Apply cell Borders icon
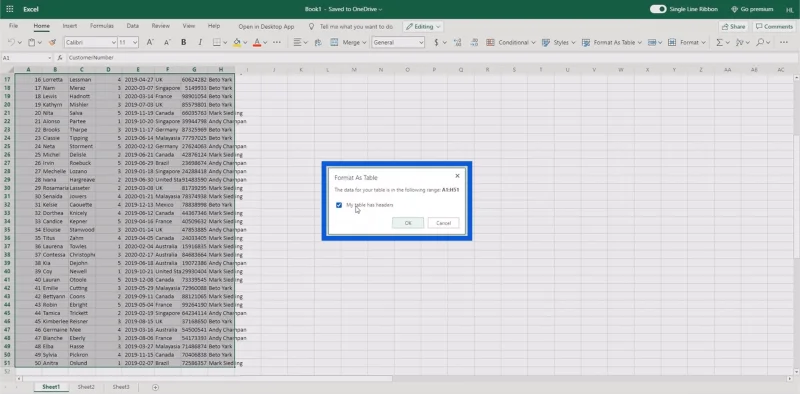The height and width of the screenshot is (394, 800). (216, 42)
